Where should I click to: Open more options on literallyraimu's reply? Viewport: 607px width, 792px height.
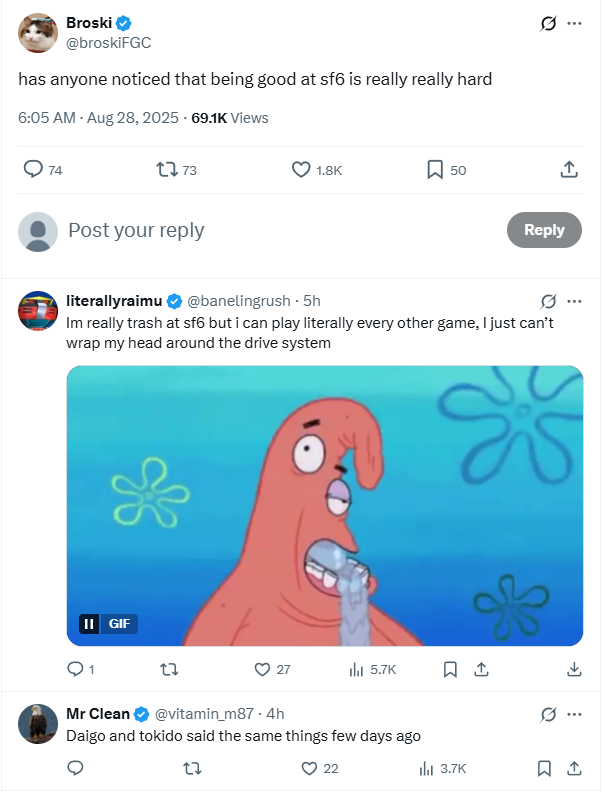coord(574,302)
